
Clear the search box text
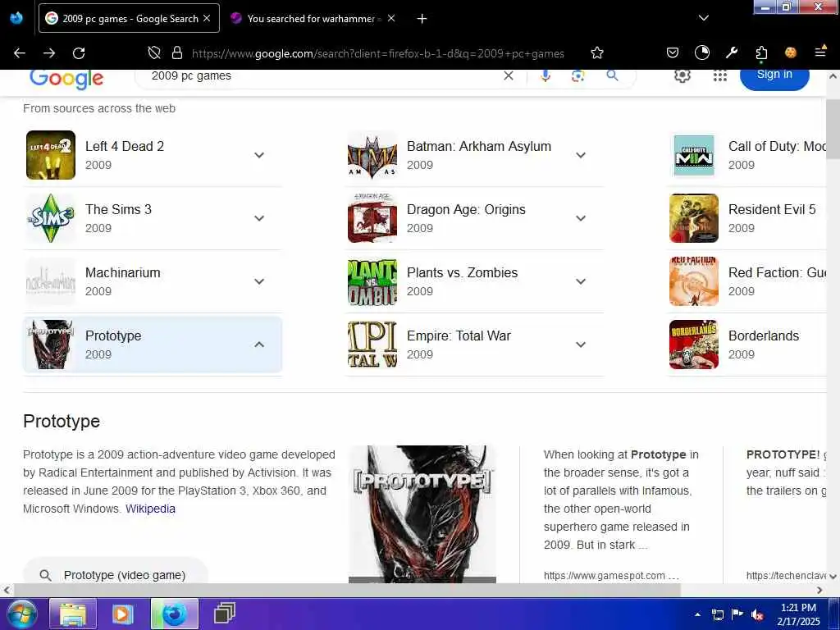click(509, 75)
